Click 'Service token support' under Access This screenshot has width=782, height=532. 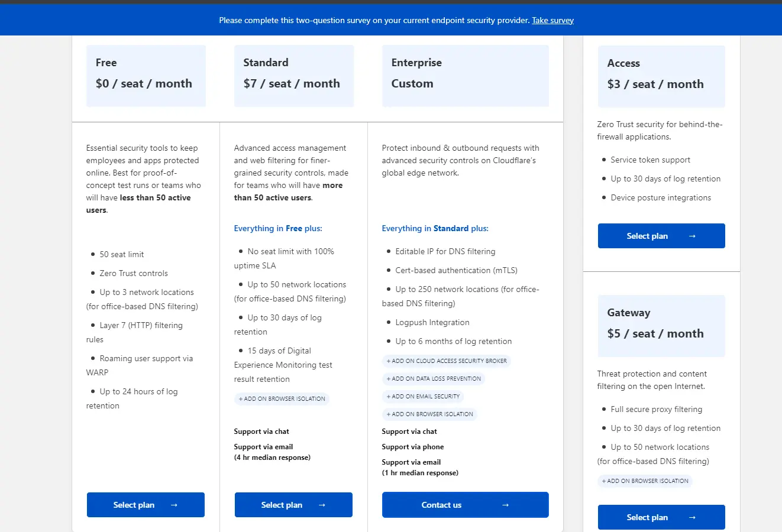click(x=651, y=160)
